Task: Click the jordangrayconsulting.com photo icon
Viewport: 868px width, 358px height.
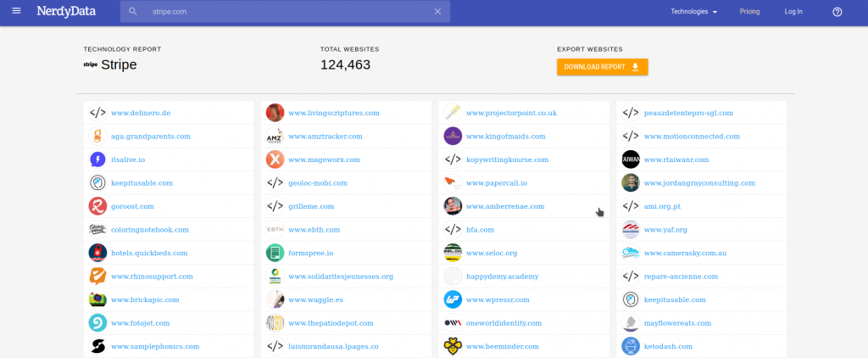Action: tap(631, 183)
